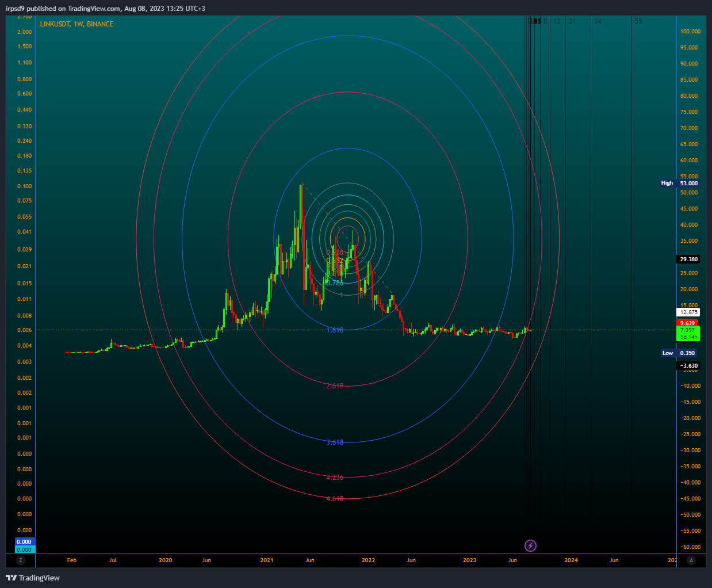712x588 pixels.
Task: Click the Fib time zone 34 label
Action: click(598, 21)
